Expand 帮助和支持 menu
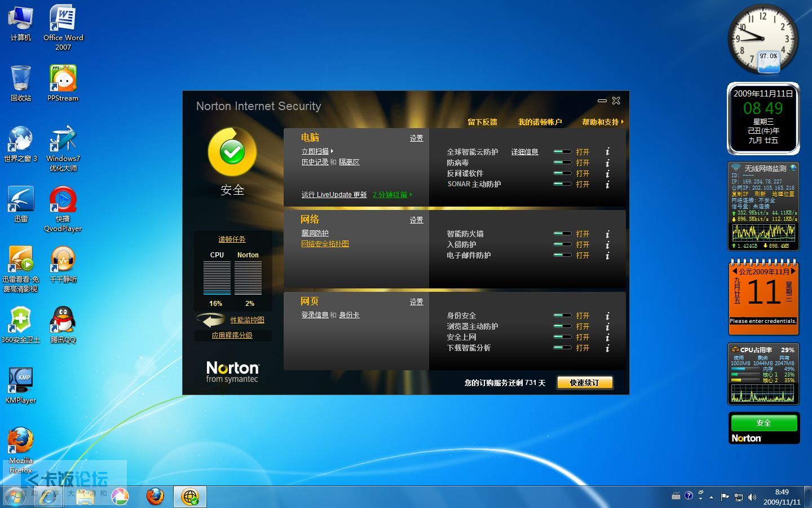 click(x=603, y=122)
